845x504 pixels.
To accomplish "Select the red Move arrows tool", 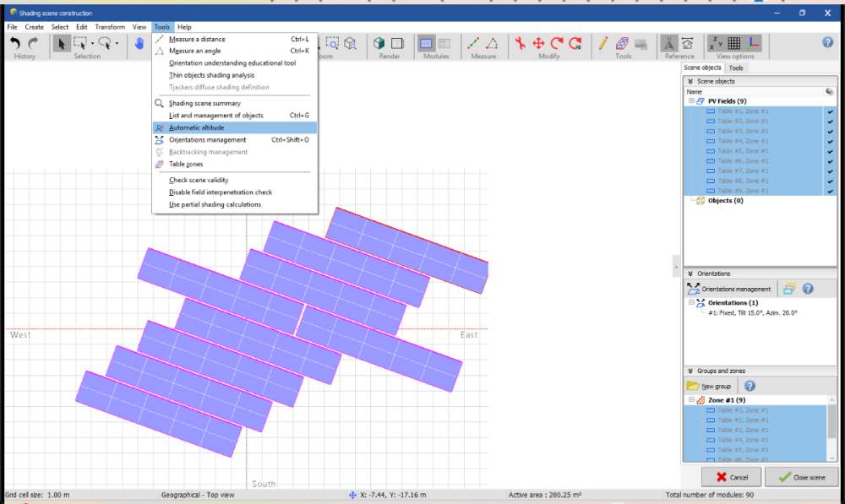I will coord(538,44).
